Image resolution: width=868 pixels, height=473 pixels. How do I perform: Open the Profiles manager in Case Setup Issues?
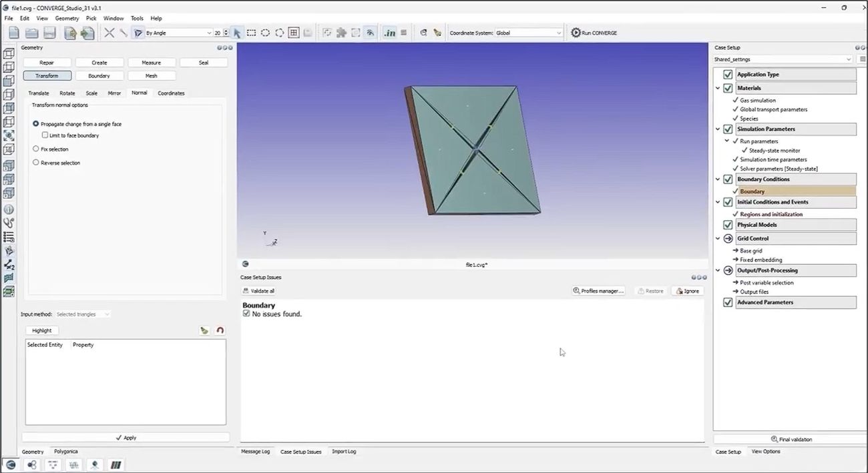pos(598,290)
